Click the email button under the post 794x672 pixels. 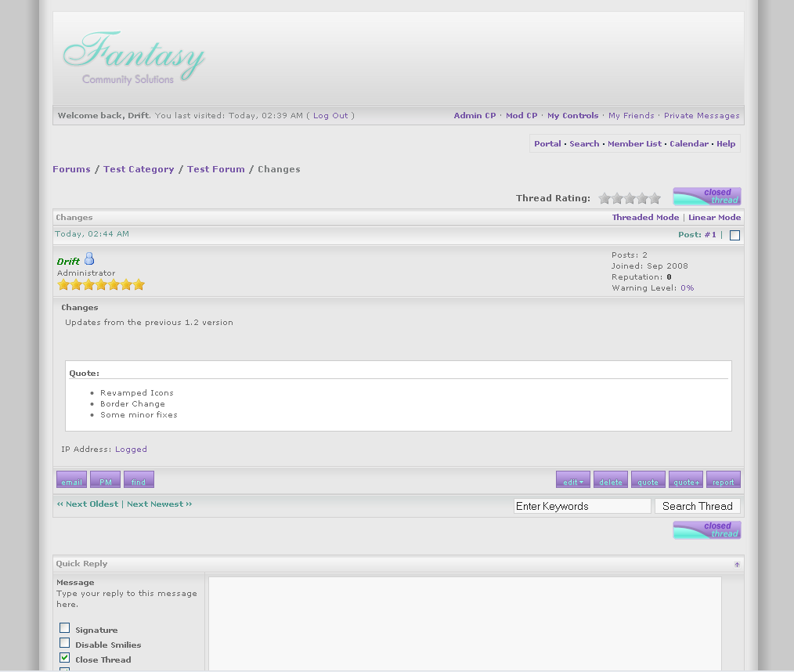pyautogui.click(x=71, y=480)
